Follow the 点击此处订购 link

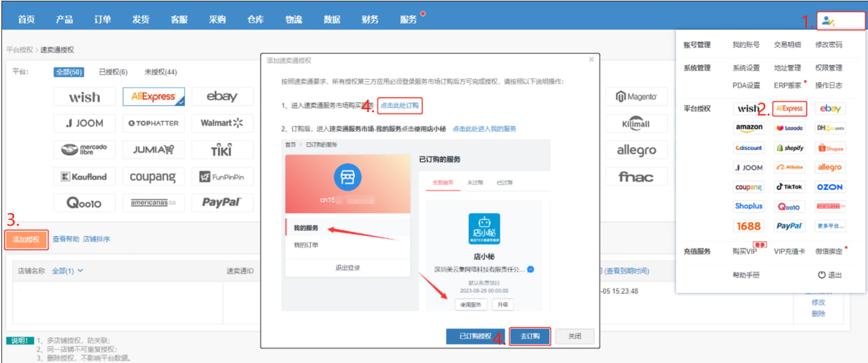point(400,106)
